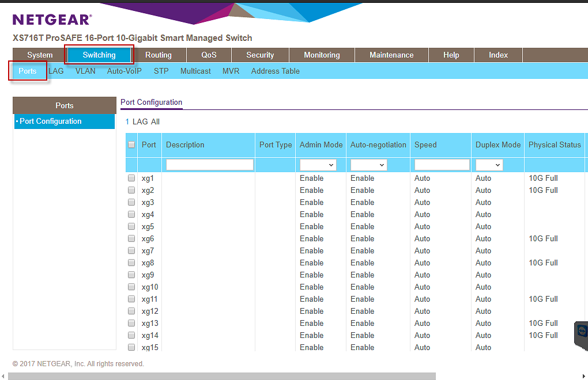Open the System tab
Viewport: 588px width, 380px height.
point(40,55)
